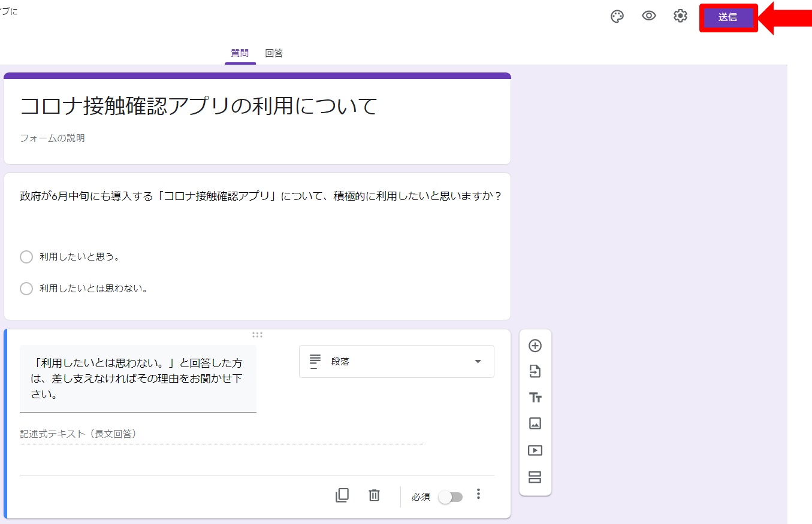Open the 段落 question type dropdown
This screenshot has width=812, height=524.
tap(396, 362)
